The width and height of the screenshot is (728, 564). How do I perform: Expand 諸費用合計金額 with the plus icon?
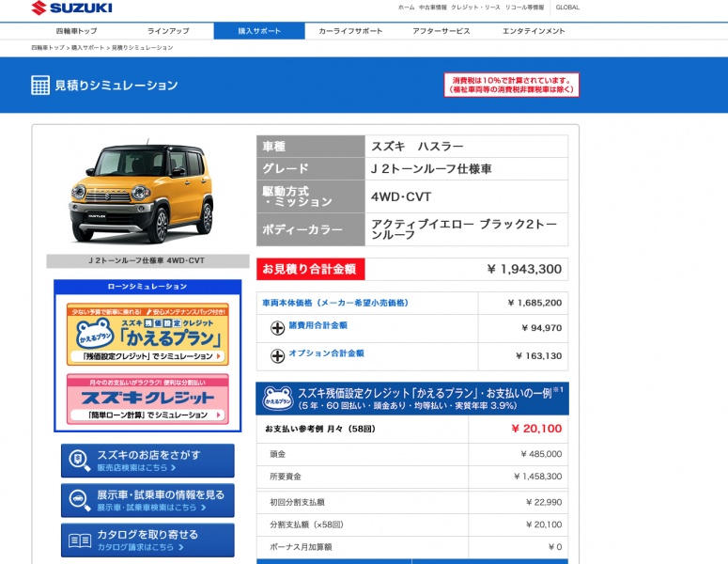click(278, 328)
